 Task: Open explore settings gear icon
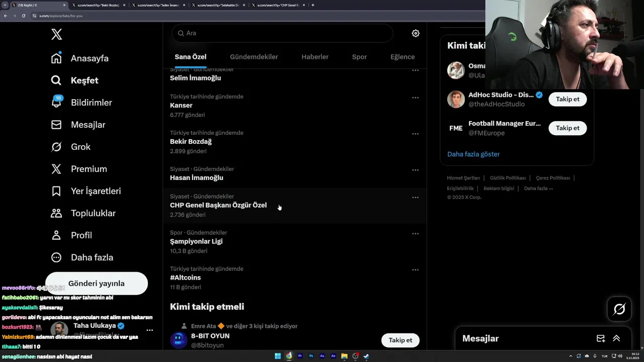(x=416, y=33)
